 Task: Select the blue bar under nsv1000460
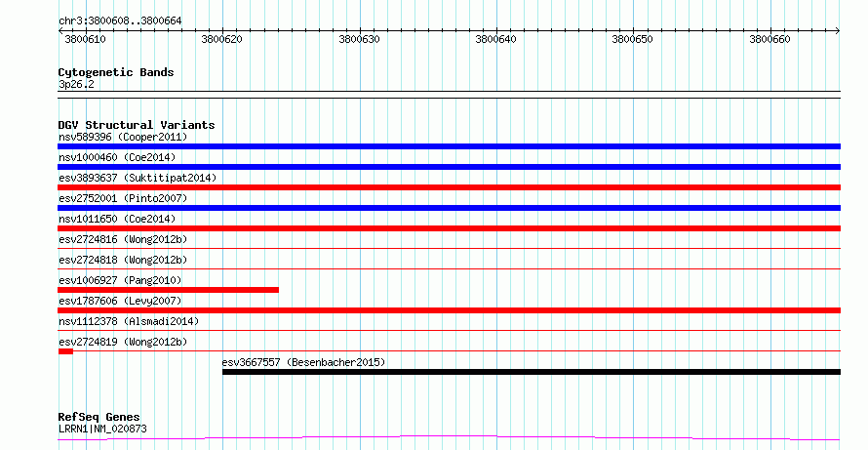(x=449, y=167)
